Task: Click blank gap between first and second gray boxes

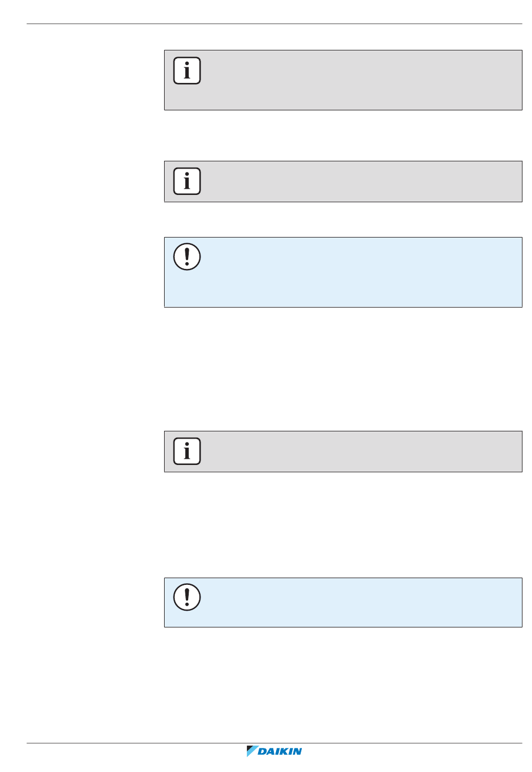Action: tap(343, 136)
